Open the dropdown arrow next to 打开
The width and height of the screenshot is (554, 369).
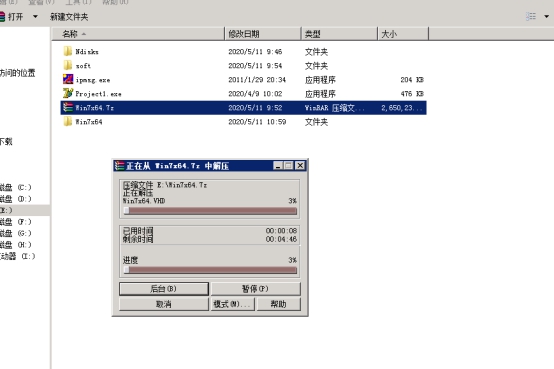[x=35, y=16]
